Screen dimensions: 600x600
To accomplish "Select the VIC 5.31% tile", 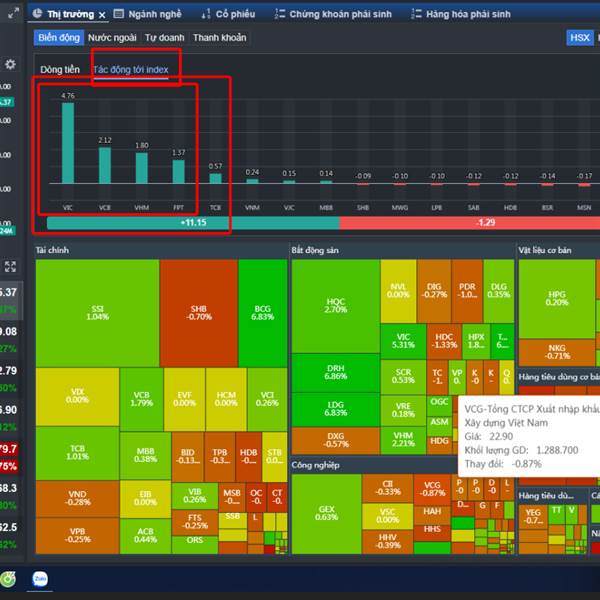I will tap(403, 341).
